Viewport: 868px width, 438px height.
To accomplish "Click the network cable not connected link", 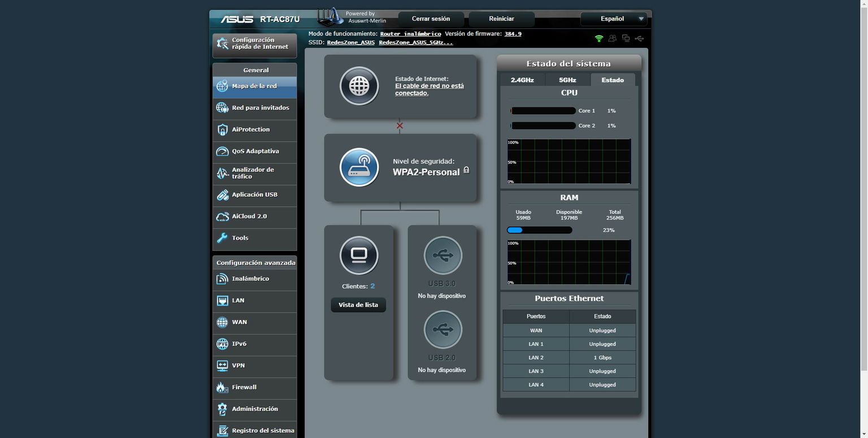I will click(429, 89).
